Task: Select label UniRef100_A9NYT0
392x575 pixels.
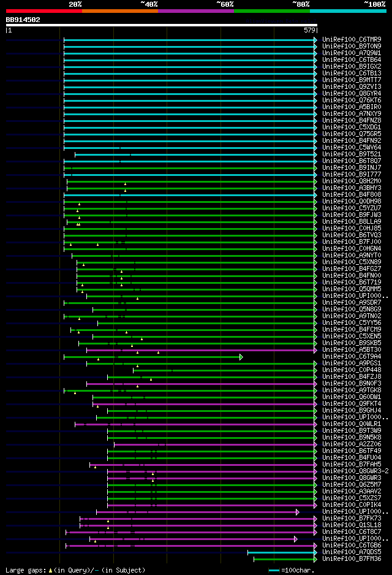Action: [x=352, y=255]
